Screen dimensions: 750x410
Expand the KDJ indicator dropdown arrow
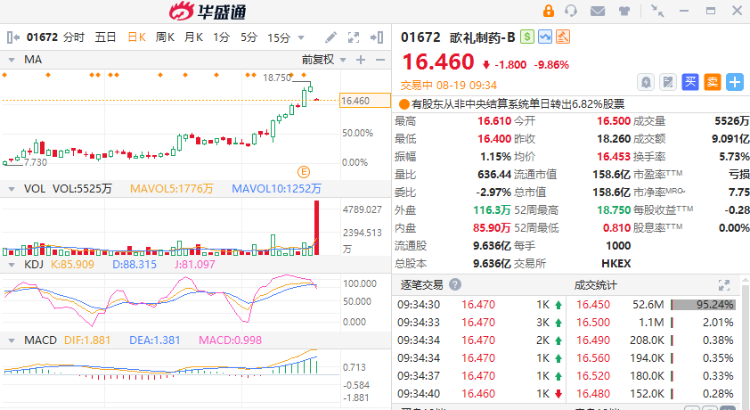(x=11, y=265)
